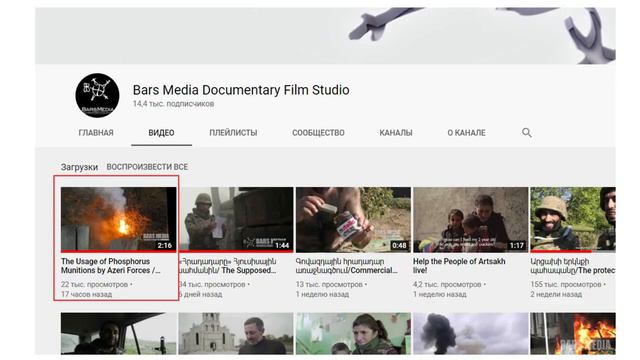Open 'The Usage of Phosphorus Munitions' title link

click(110, 266)
